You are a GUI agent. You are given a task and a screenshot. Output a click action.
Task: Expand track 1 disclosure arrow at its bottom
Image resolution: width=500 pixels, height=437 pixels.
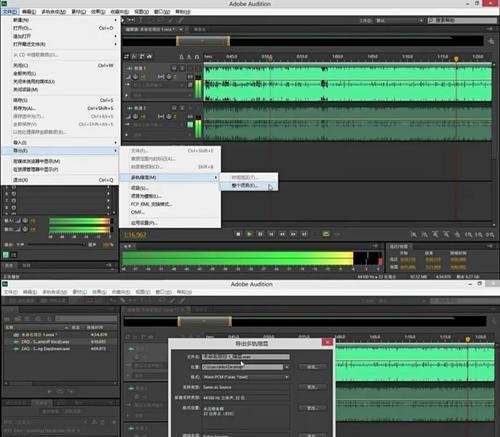[x=126, y=95]
